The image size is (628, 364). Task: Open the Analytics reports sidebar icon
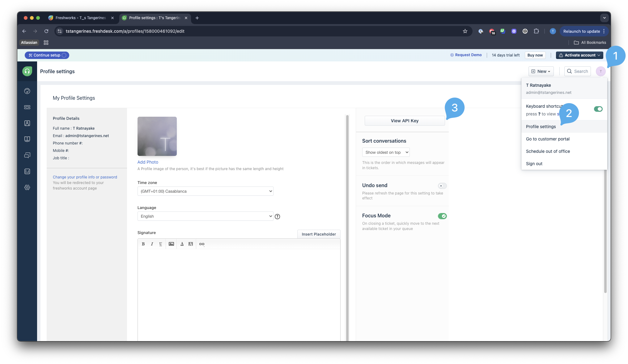coord(27,171)
